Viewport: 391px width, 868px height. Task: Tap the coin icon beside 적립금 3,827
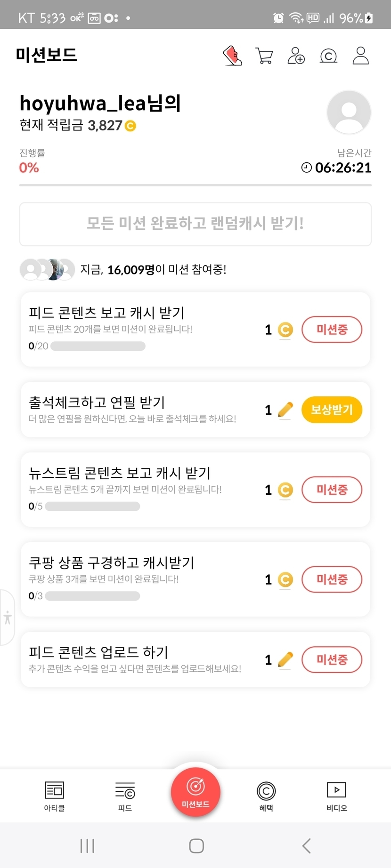point(130,126)
